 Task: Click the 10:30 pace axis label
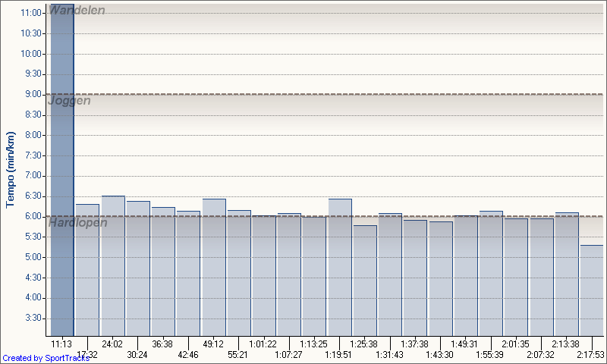(x=31, y=33)
